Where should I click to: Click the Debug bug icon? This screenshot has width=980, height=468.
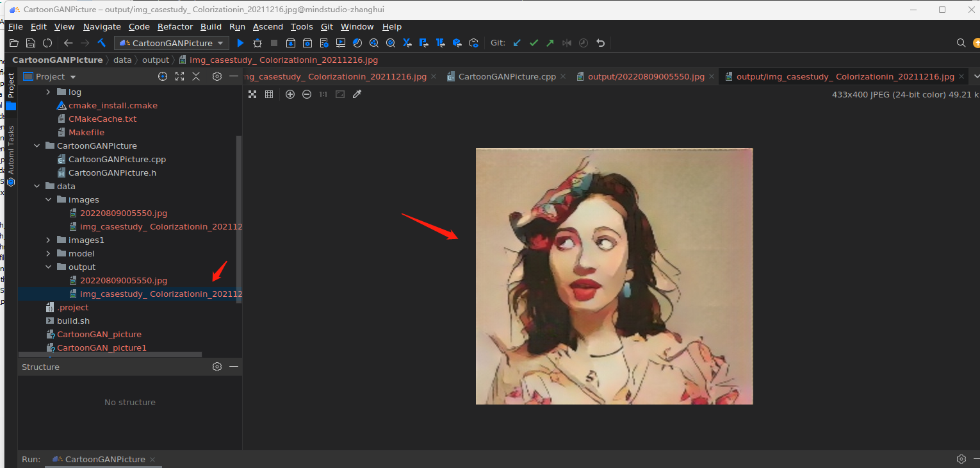257,43
